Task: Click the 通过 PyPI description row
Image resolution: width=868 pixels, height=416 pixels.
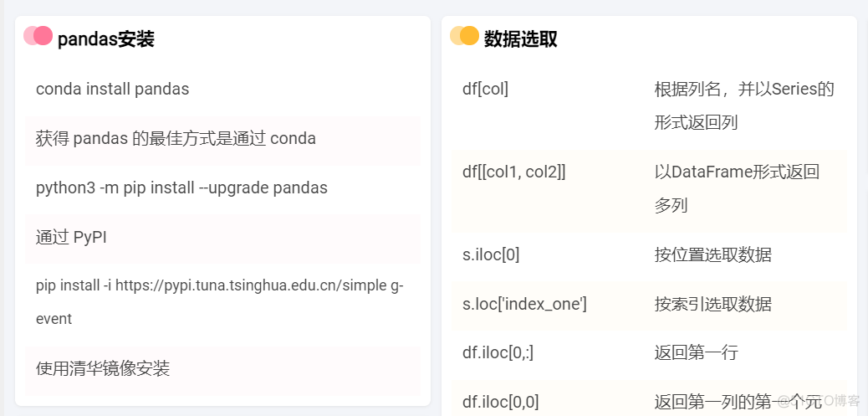Action: 71,237
